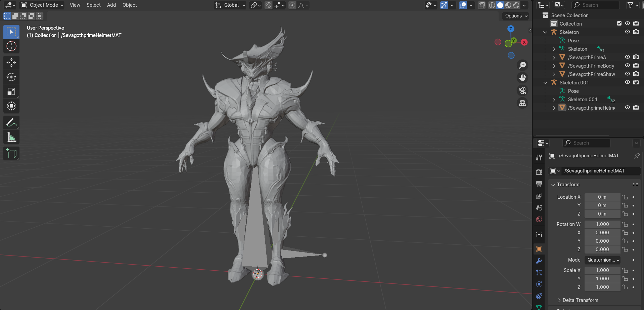
Task: Collapse the Skeleton.001 tree item
Action: click(545, 83)
